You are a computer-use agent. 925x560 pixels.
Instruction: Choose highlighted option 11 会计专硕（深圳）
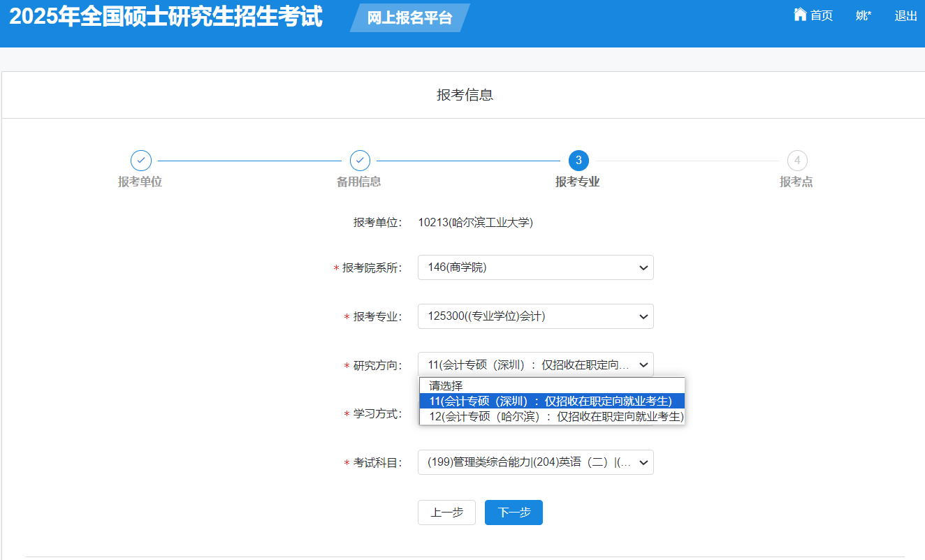[551, 401]
